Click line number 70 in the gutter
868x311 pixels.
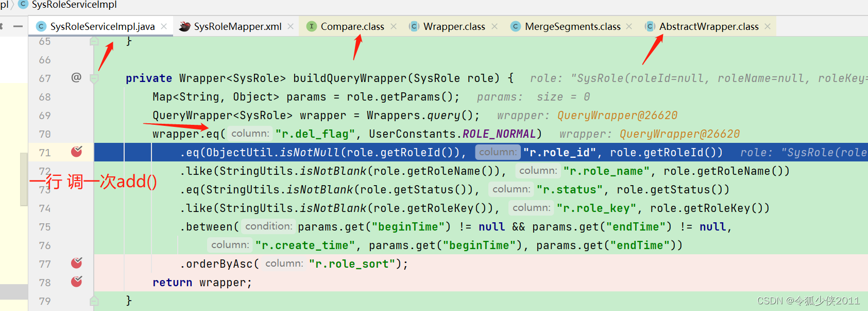coord(45,134)
